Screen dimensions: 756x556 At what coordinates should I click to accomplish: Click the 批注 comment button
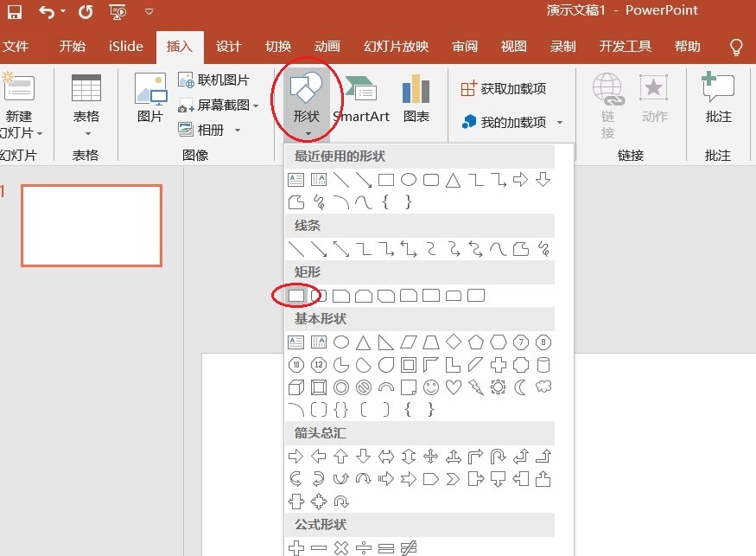click(x=718, y=98)
